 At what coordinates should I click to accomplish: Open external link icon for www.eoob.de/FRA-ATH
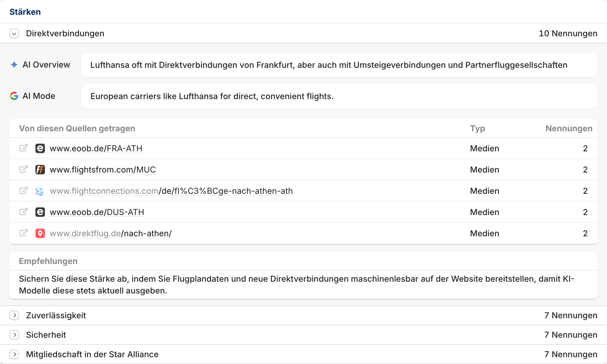click(x=24, y=148)
